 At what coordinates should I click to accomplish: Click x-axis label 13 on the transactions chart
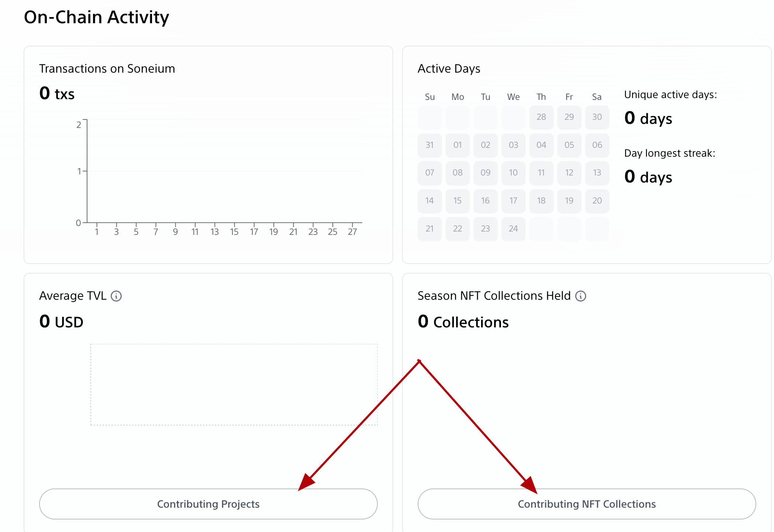tap(215, 232)
